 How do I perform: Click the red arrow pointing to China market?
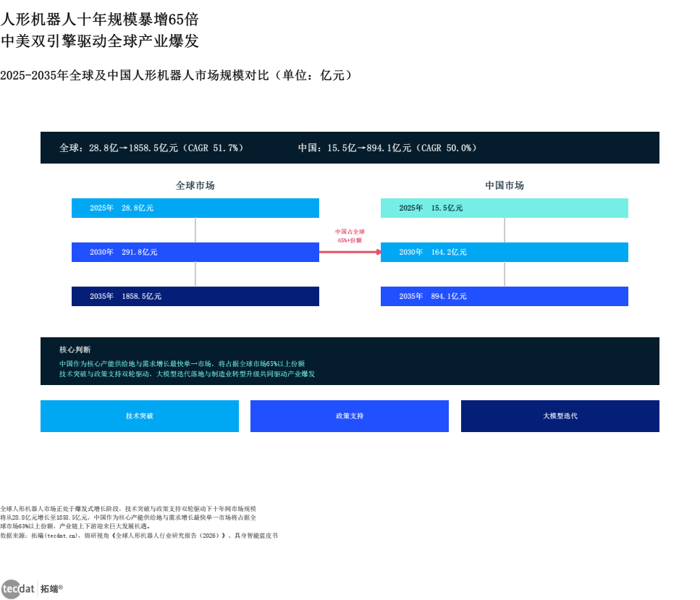pos(350,253)
